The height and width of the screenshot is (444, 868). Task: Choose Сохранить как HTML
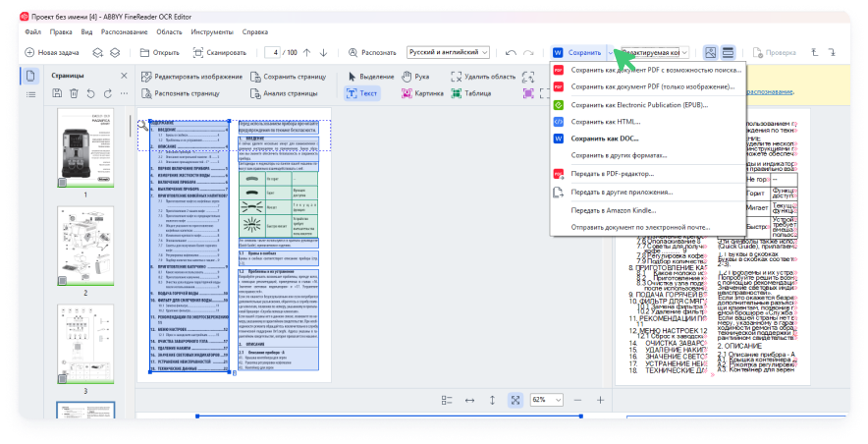pos(648,122)
